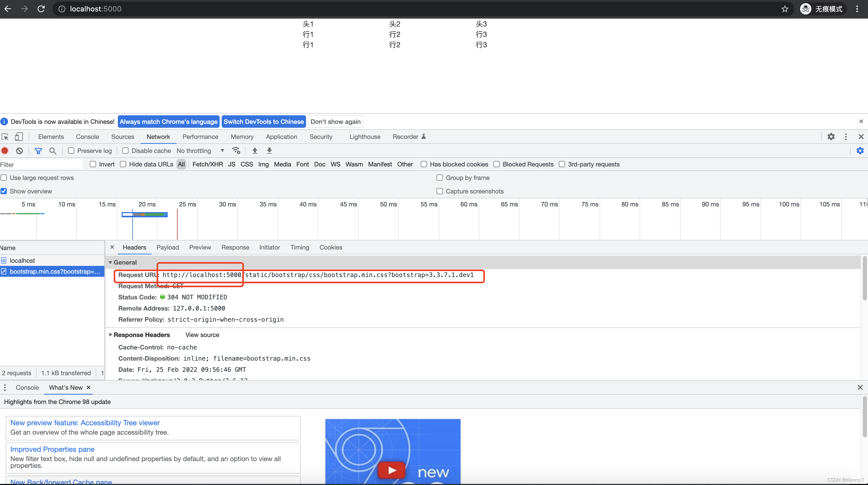Open Accessibility Tree viewer feature link
868x485 pixels.
(x=85, y=423)
